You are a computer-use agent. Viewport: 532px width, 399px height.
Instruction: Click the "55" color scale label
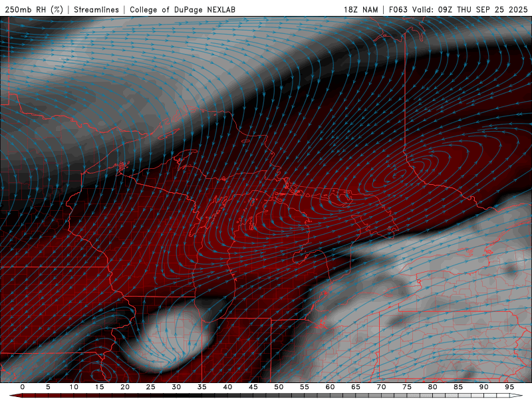coord(305,387)
